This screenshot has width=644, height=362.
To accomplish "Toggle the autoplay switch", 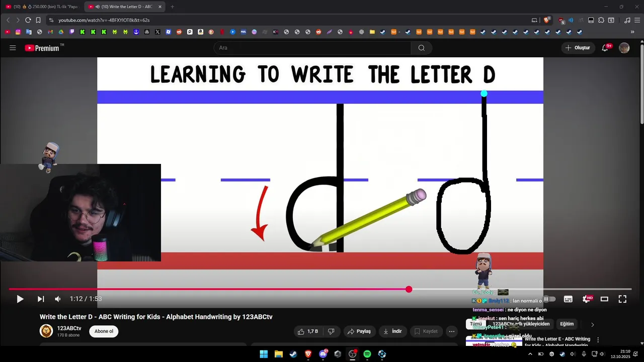I will (549, 299).
